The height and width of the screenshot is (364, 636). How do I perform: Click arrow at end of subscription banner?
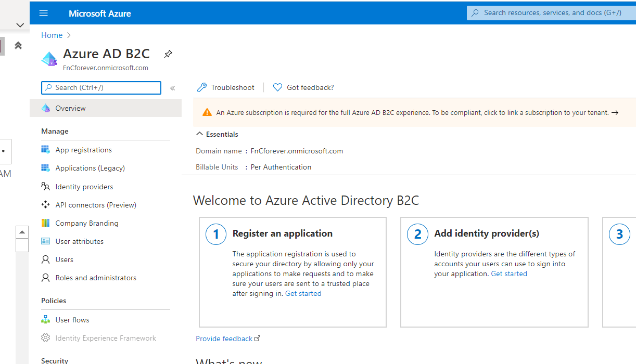tap(615, 112)
